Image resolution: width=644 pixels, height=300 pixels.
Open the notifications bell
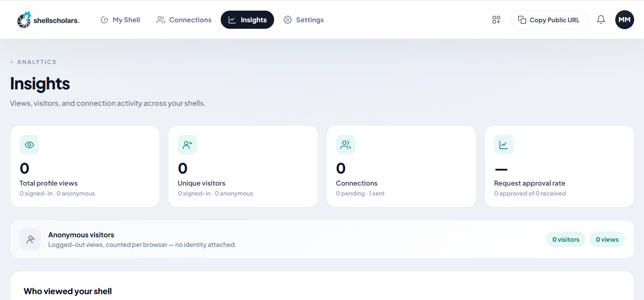point(601,20)
